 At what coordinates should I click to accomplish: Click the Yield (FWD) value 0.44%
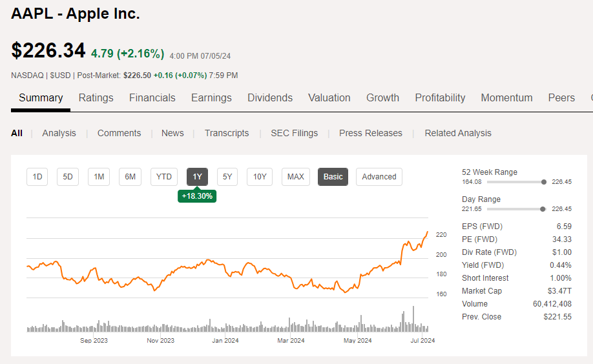tap(561, 265)
